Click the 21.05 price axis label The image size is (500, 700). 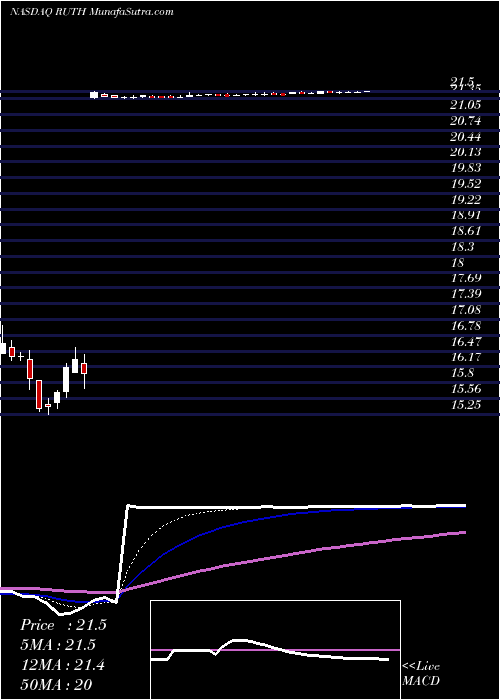pyautogui.click(x=466, y=105)
